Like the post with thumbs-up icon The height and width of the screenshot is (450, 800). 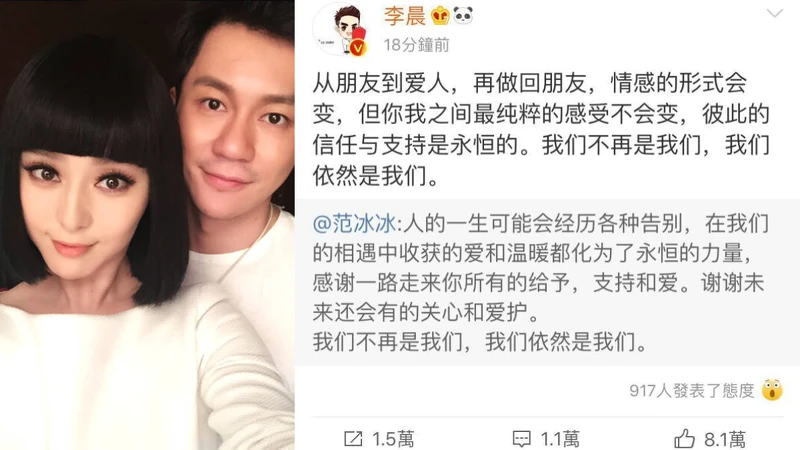click(684, 438)
